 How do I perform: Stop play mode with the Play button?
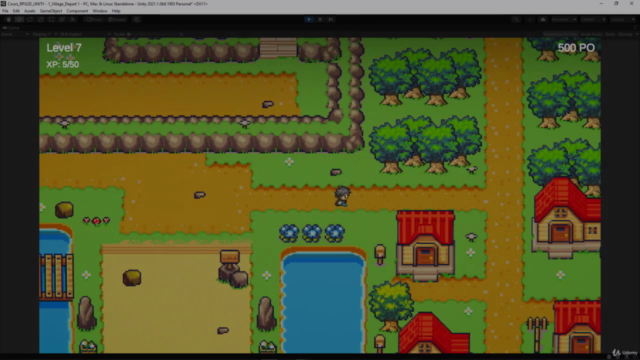[309, 19]
